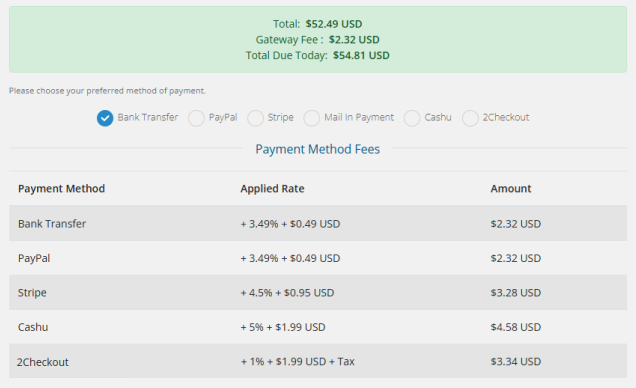The height and width of the screenshot is (388, 636).
Task: Click the Total Due Today '$54.81 USD' line
Action: click(x=318, y=56)
